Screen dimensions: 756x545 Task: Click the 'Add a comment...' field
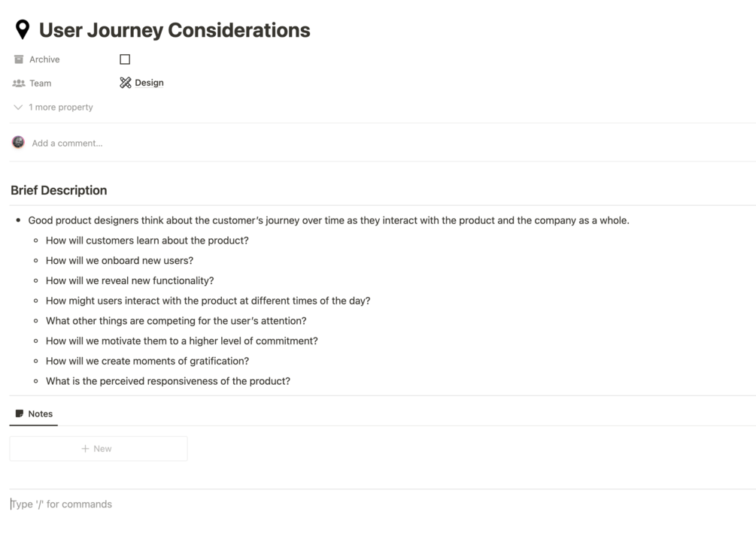67,143
